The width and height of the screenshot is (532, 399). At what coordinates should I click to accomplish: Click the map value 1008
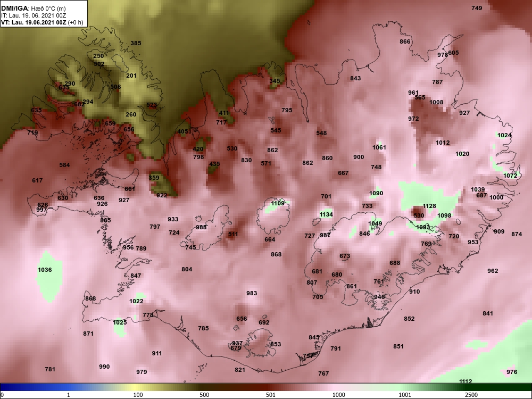pos(436,102)
